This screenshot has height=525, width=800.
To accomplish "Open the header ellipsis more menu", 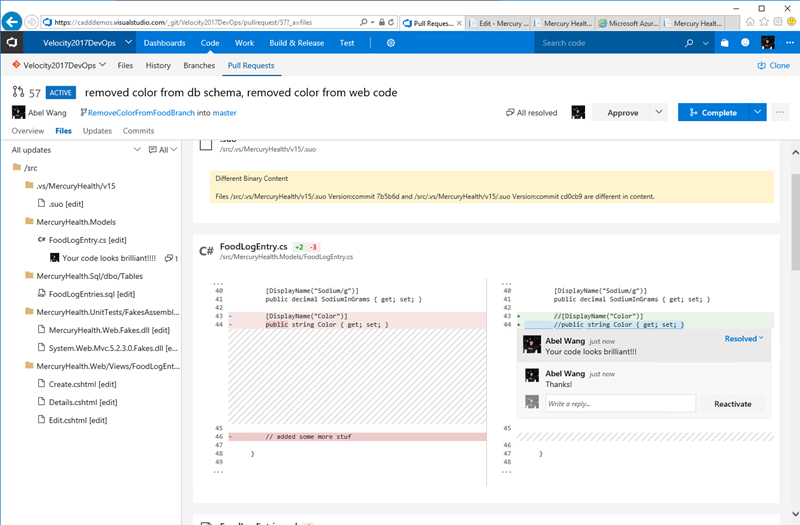I will (x=789, y=43).
